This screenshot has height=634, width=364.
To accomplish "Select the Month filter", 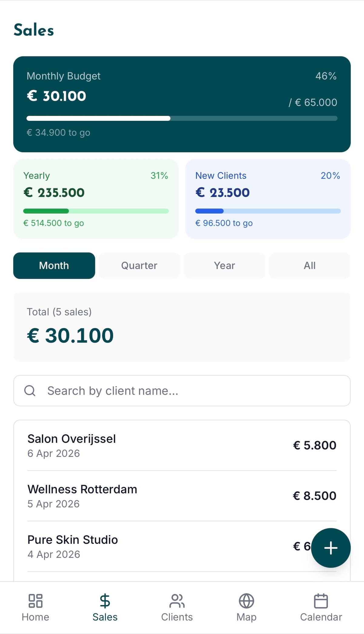I will 54,266.
